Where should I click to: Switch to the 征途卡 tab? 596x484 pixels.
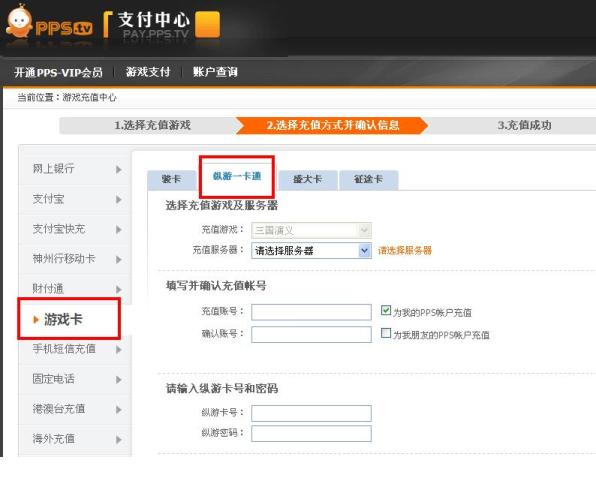pos(369,180)
